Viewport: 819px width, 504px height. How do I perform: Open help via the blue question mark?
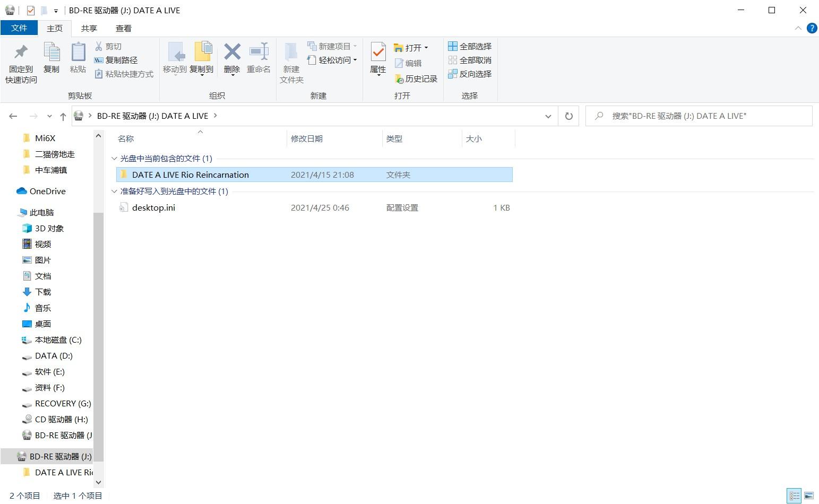(x=812, y=28)
